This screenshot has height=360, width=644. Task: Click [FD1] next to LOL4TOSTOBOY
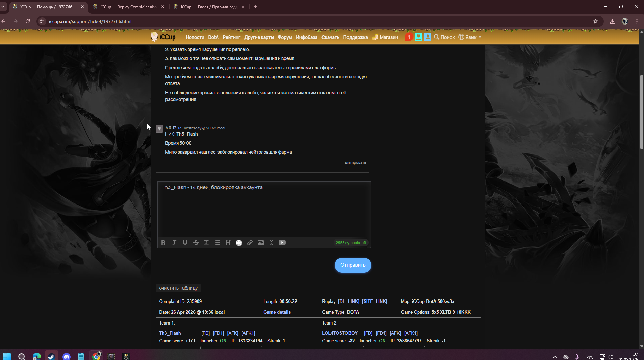[381, 333]
